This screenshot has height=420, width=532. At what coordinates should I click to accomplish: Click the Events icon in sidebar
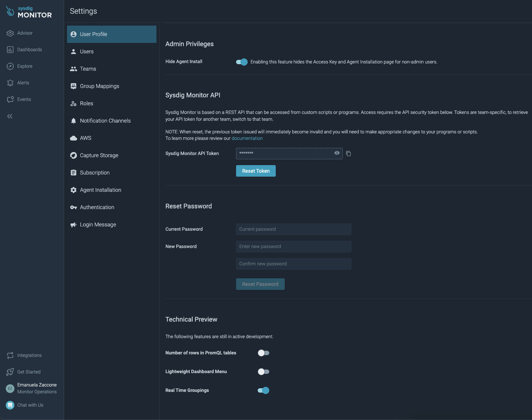10,100
